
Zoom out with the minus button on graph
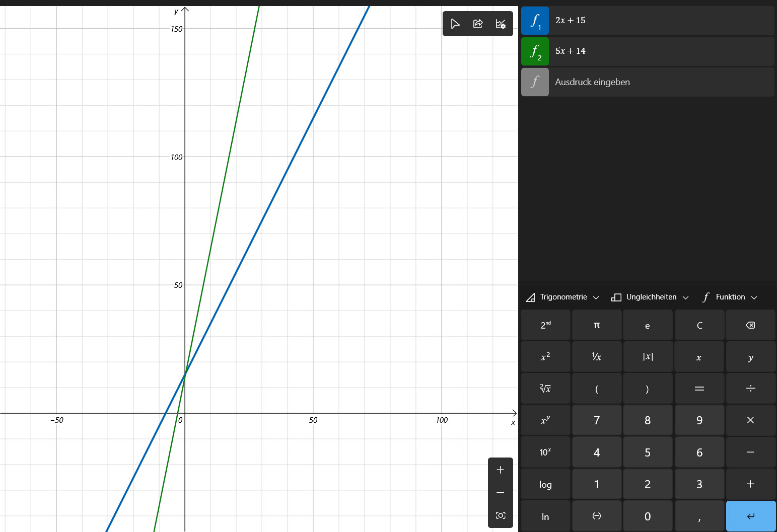point(500,492)
